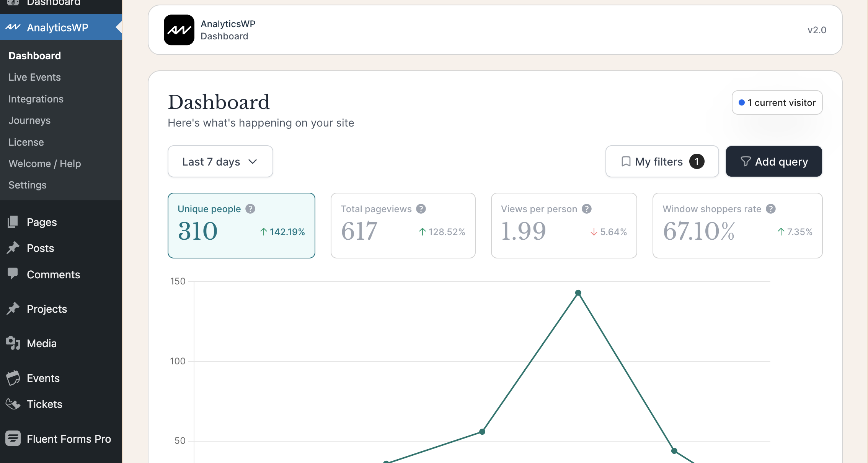Select the Unique people metric card
This screenshot has width=868, height=463.
click(241, 226)
